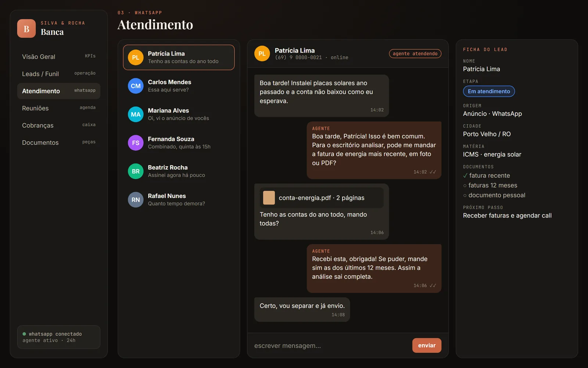588x368 pixels.
Task: Click the 'whatsapp conectado' status card
Action: pos(59,337)
